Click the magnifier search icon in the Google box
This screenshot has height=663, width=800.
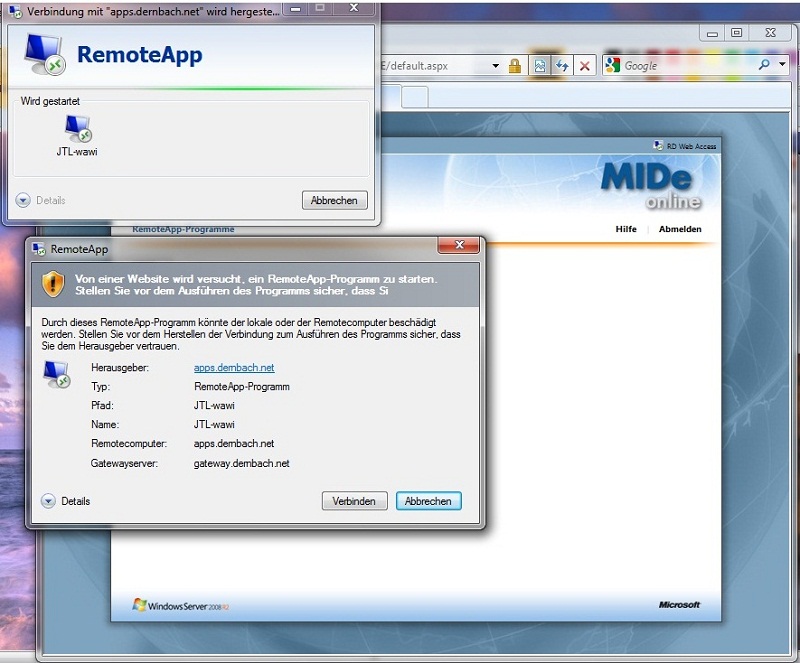coord(764,64)
